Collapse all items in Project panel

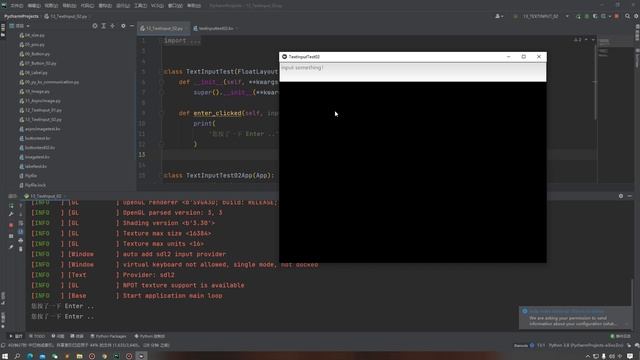113,26
